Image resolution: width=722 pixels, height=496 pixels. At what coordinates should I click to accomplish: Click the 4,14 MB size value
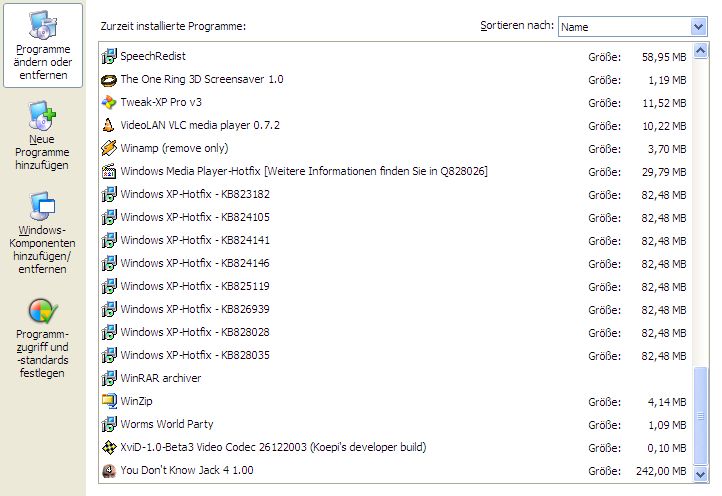(x=667, y=403)
